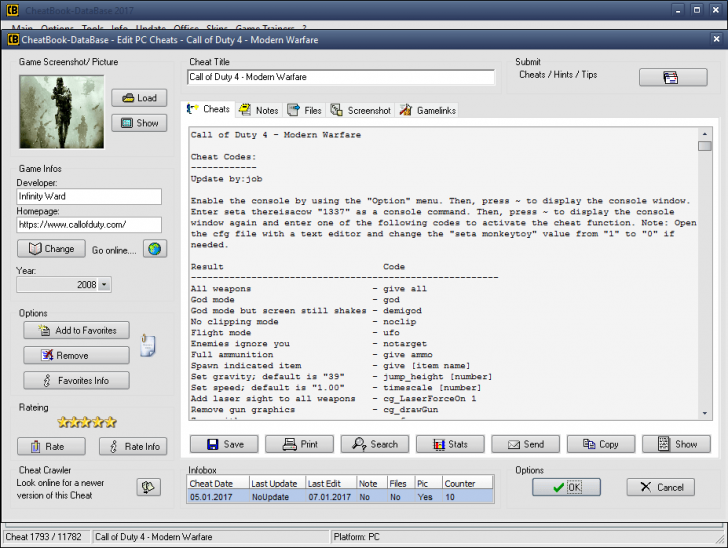Image resolution: width=728 pixels, height=548 pixels.
Task: Click the Show button below cheat text
Action: (x=676, y=444)
